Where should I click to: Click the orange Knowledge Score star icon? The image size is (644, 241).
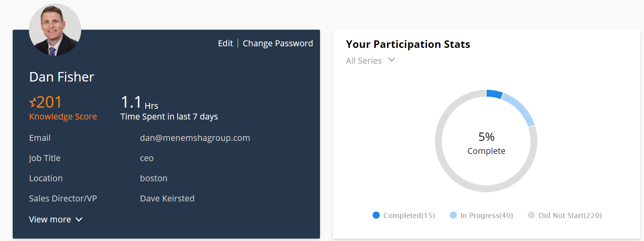[32, 102]
